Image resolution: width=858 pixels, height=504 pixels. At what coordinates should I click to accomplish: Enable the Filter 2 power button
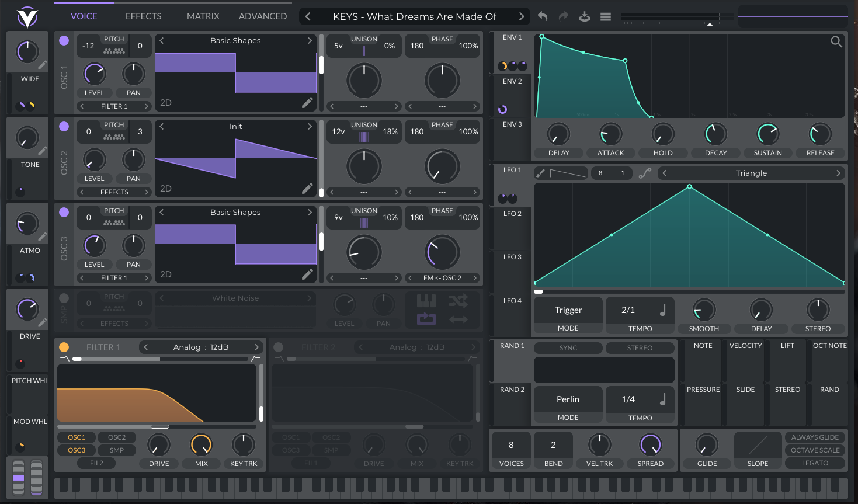click(279, 347)
